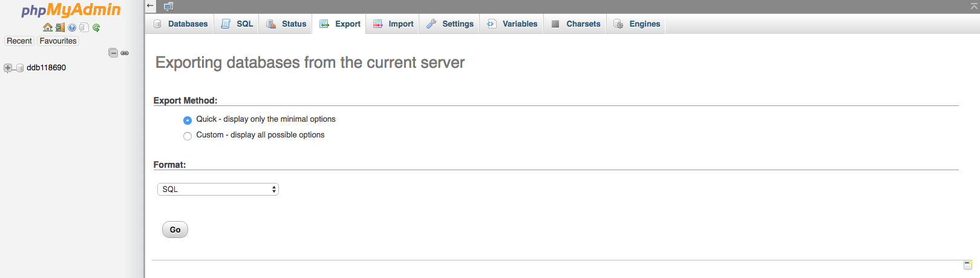Open the Favourites list button
Screen dimensions: 980x278
tap(58, 41)
